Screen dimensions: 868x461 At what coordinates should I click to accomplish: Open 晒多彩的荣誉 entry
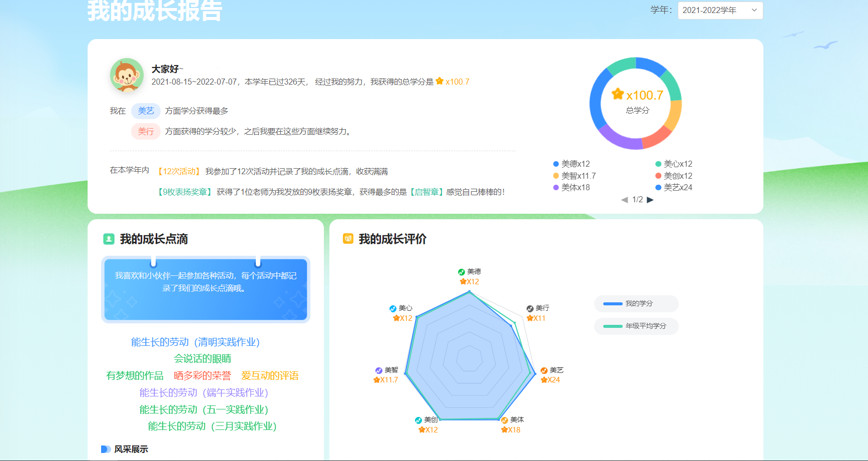[x=202, y=376]
